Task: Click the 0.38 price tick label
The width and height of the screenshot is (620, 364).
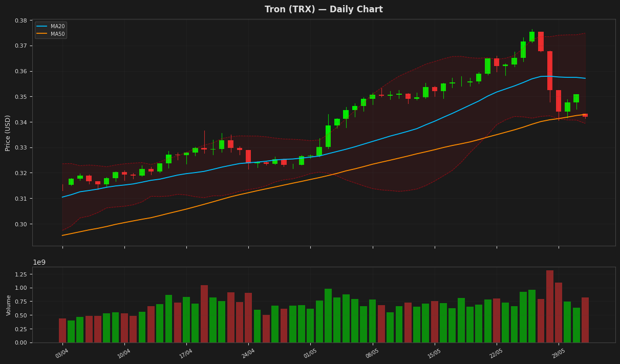Action: (x=20, y=20)
